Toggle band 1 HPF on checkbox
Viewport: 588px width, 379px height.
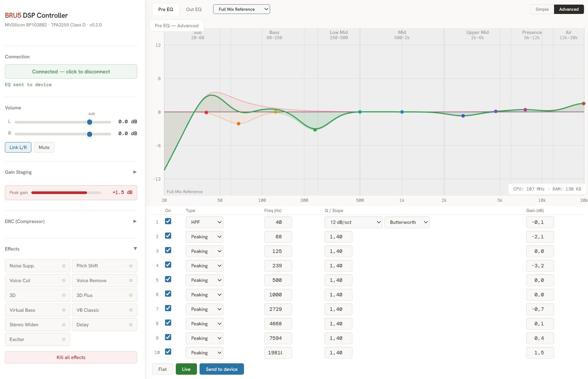click(x=168, y=221)
